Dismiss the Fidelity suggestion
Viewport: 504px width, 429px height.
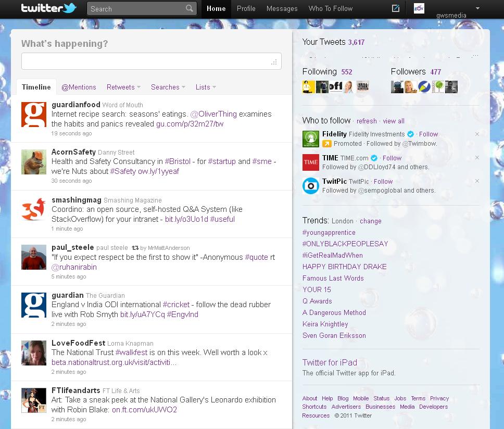pos(477,134)
